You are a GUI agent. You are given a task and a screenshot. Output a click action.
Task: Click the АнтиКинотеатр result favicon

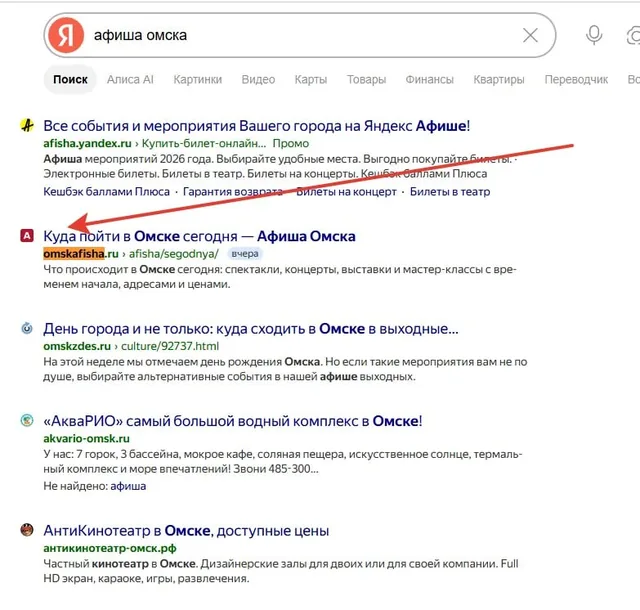pyautogui.click(x=27, y=530)
